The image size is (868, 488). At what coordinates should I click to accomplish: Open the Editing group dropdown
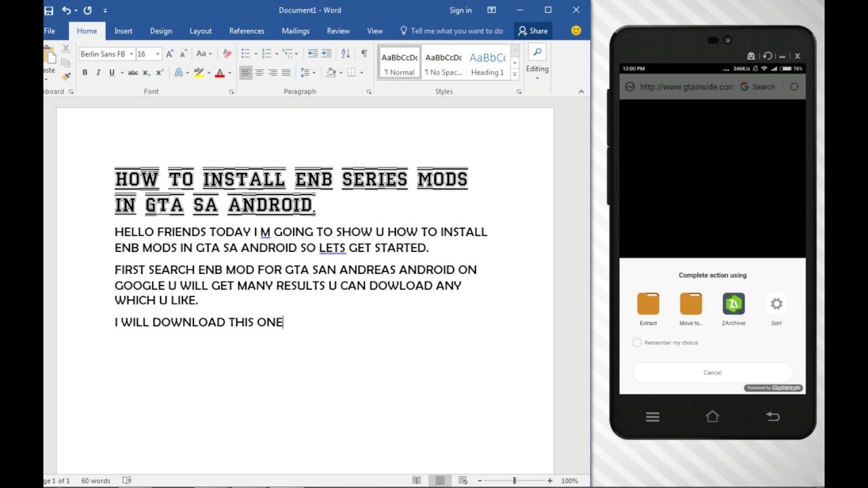click(x=537, y=63)
